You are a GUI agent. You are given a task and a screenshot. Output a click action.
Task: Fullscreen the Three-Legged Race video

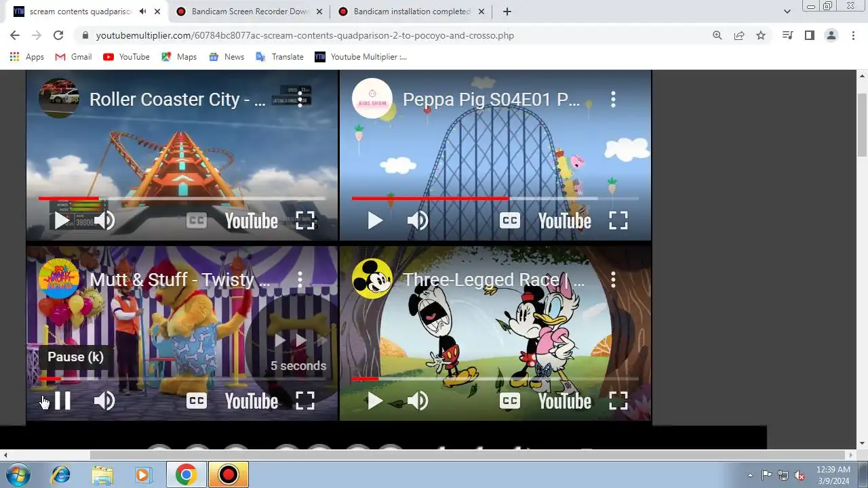618,401
